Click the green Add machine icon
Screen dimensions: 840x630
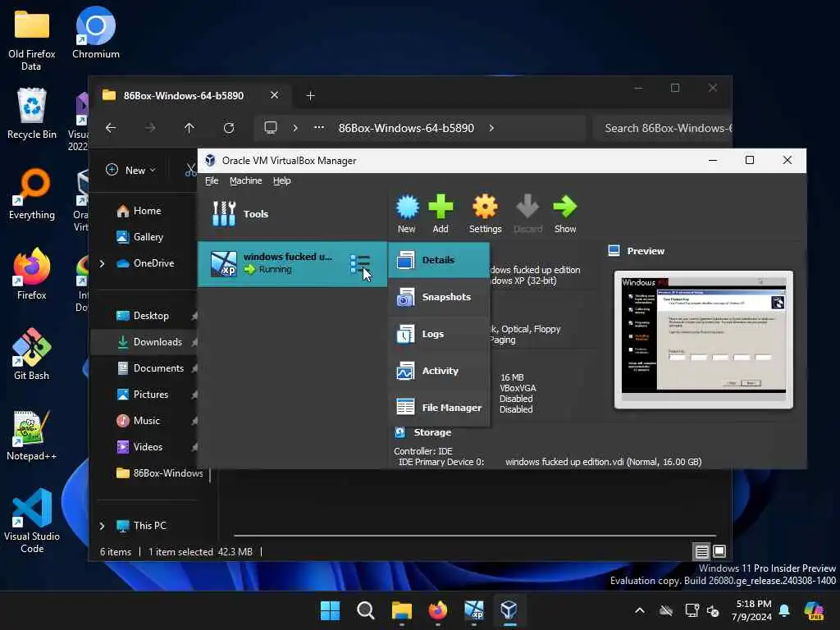(441, 214)
